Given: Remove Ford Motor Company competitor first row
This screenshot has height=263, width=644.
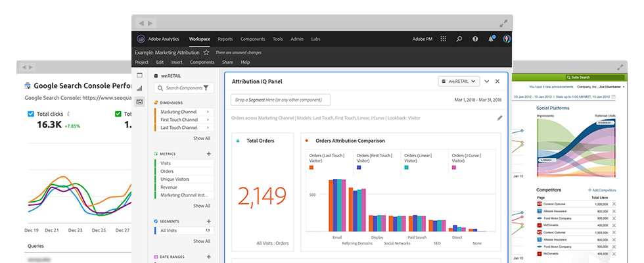Looking at the screenshot, I should pos(614,218).
